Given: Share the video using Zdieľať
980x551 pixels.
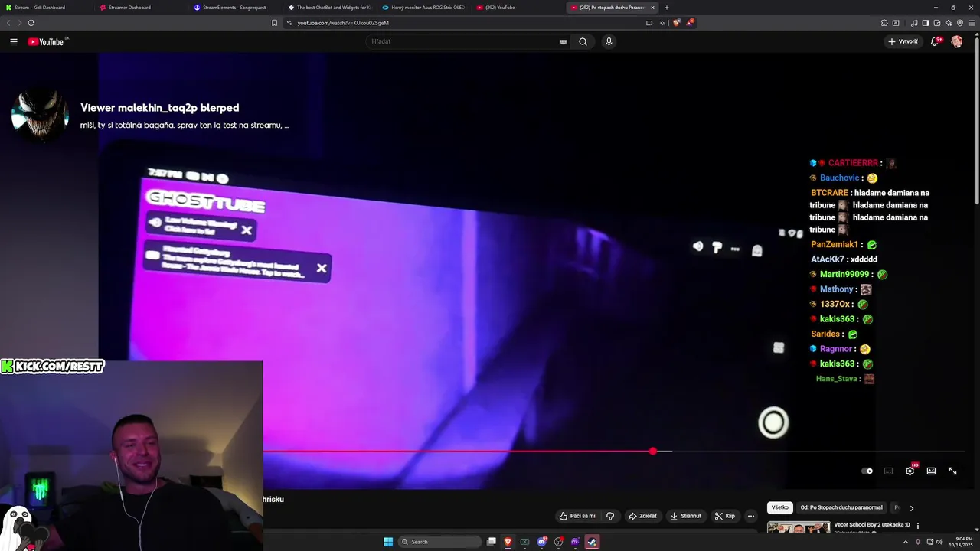Looking at the screenshot, I should pos(642,516).
